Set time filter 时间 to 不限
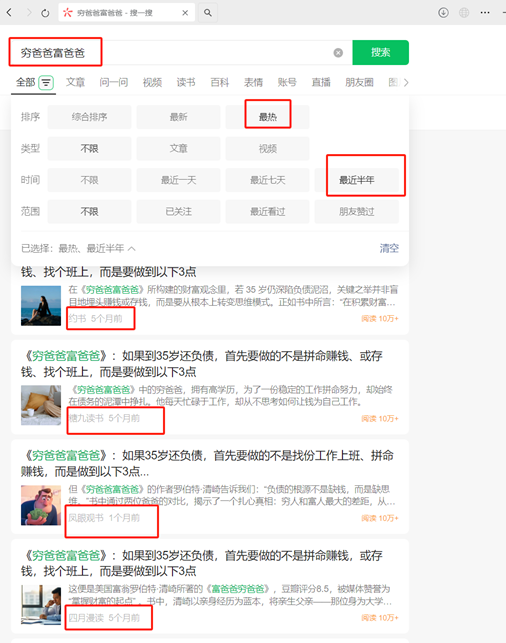This screenshot has height=643, width=506. [89, 180]
